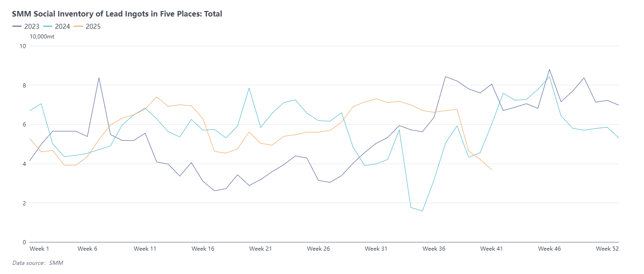Select the Week 26 axis label
The width and height of the screenshot is (644, 274).
319,249
